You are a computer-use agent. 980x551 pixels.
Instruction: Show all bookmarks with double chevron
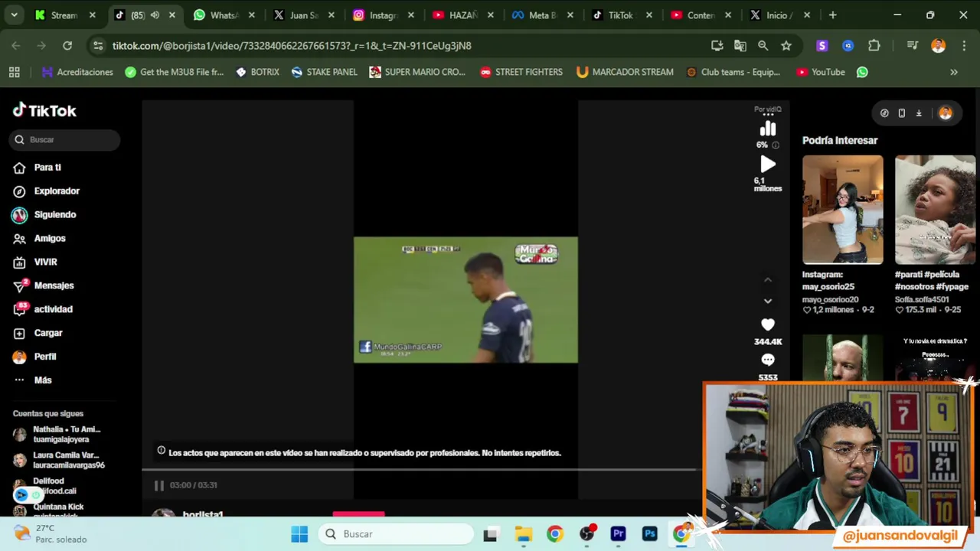coord(954,72)
